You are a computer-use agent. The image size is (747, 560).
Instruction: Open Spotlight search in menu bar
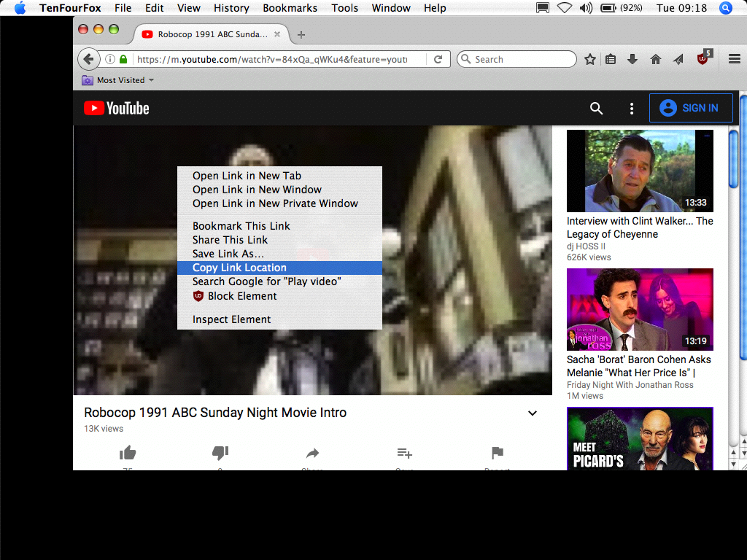pyautogui.click(x=725, y=8)
